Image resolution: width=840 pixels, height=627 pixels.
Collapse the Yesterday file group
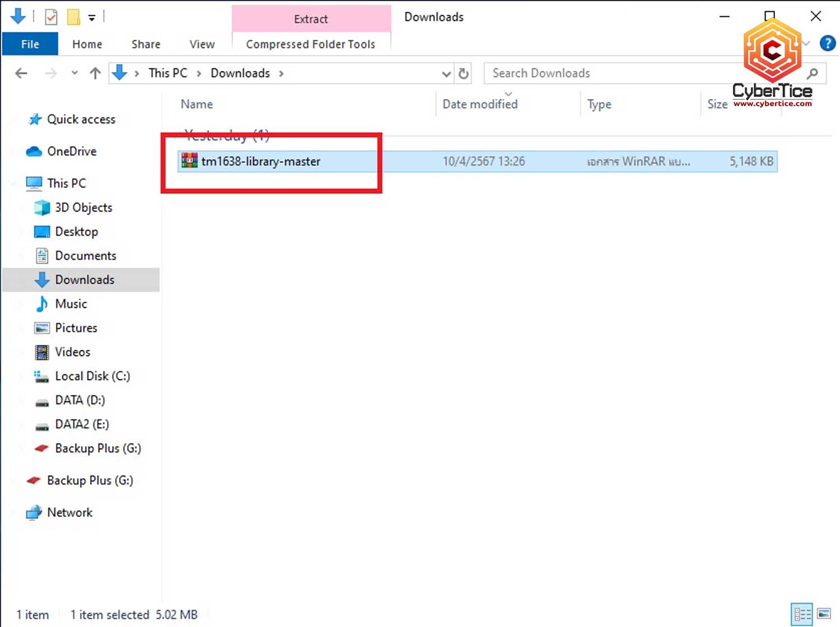(x=177, y=135)
